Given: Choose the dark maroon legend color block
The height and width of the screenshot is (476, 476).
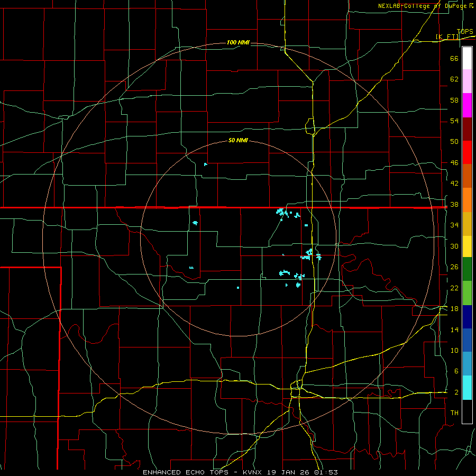Looking at the screenshot, I should pyautogui.click(x=467, y=129).
